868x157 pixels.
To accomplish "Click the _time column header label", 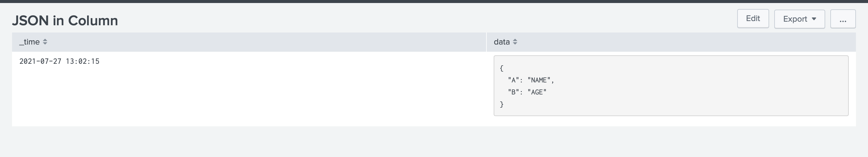I will [30, 42].
